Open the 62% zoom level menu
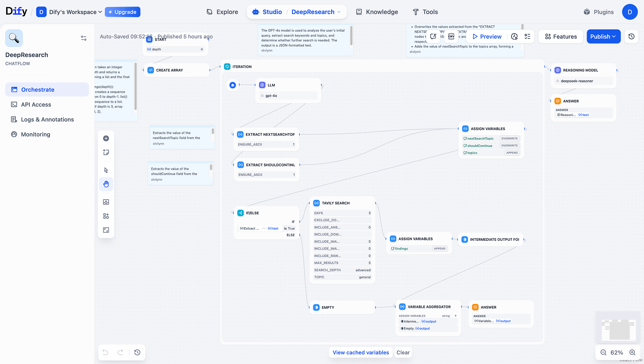The image size is (644, 364). point(617,353)
